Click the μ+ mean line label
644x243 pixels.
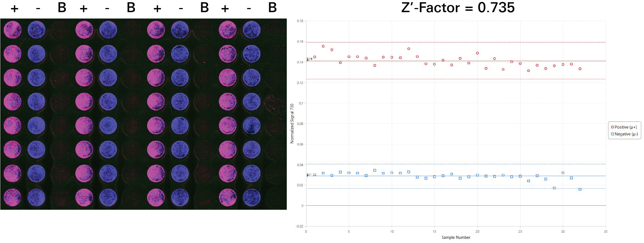(x=310, y=59)
